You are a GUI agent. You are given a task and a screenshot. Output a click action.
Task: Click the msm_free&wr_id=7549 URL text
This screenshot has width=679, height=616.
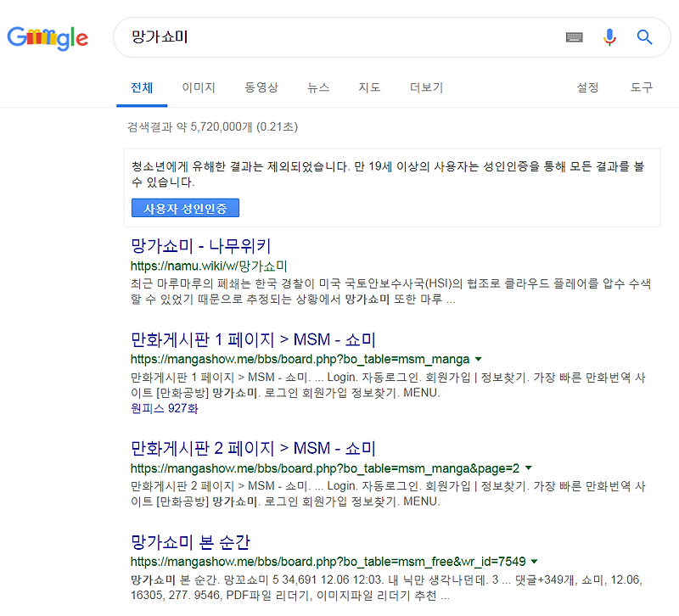328,562
